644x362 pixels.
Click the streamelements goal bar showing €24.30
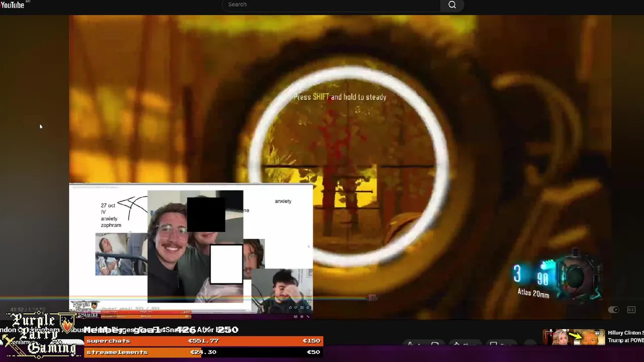203,352
